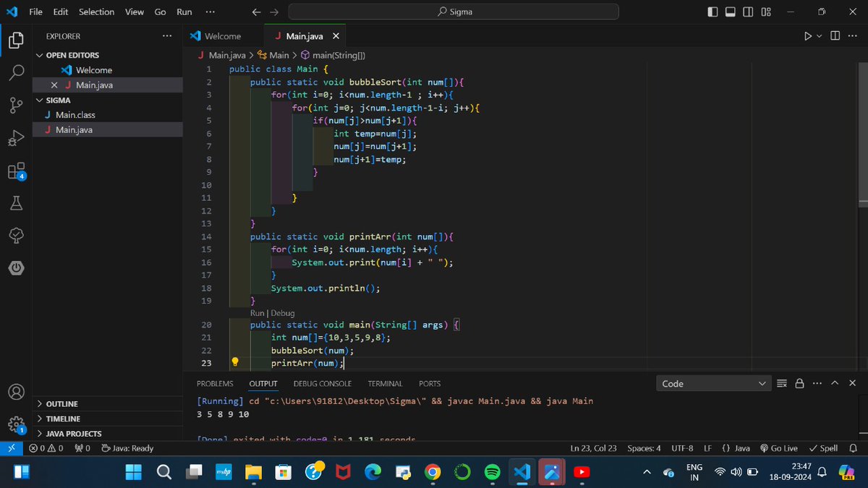868x488 pixels.
Task: Open the Manage gear icon
Action: [x=16, y=424]
